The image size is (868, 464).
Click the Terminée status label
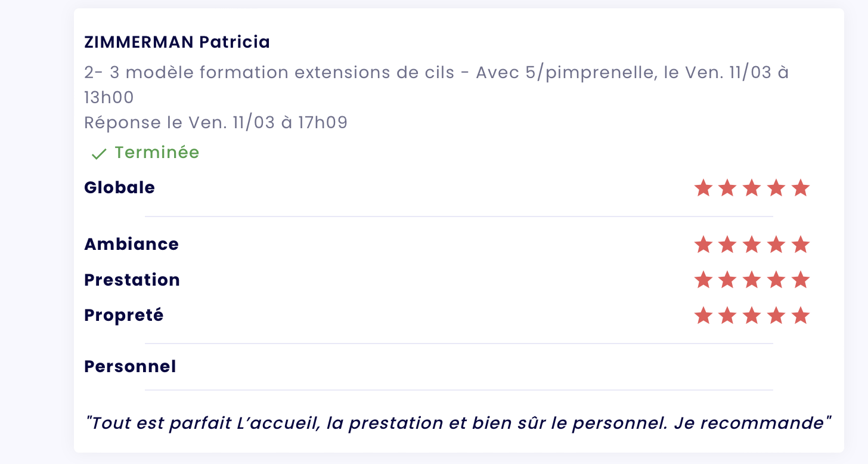[157, 153]
